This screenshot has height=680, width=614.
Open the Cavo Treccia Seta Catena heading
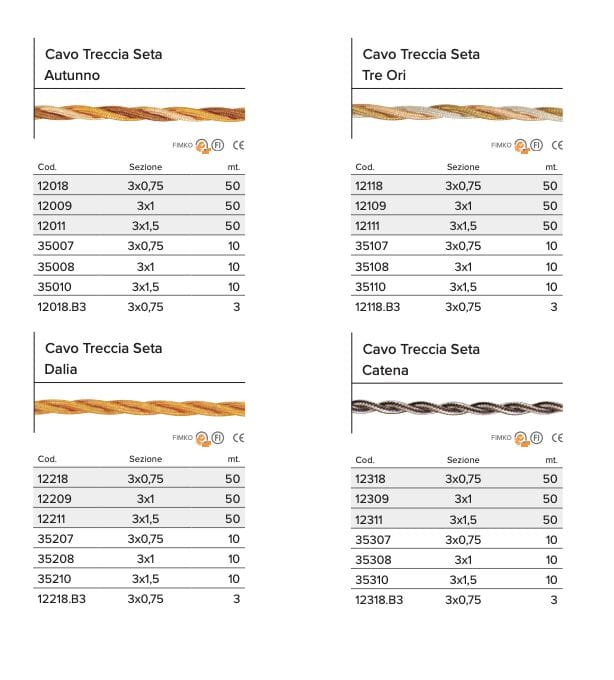(421, 359)
